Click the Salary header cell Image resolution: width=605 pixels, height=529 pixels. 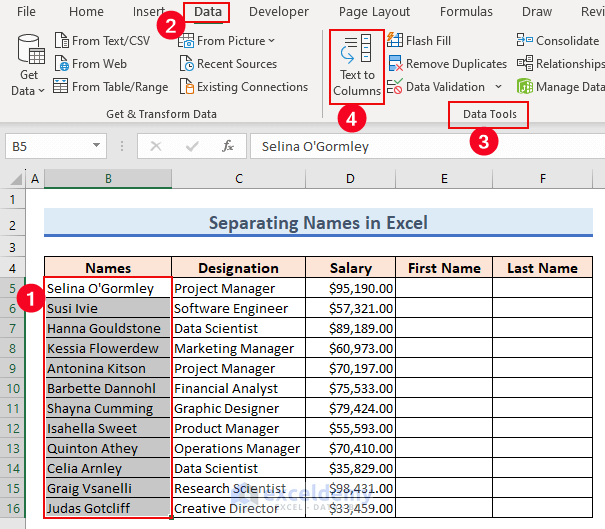click(x=350, y=268)
